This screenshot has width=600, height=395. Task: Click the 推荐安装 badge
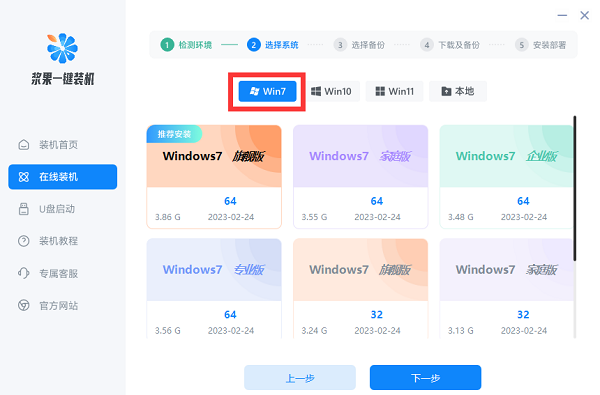click(174, 134)
